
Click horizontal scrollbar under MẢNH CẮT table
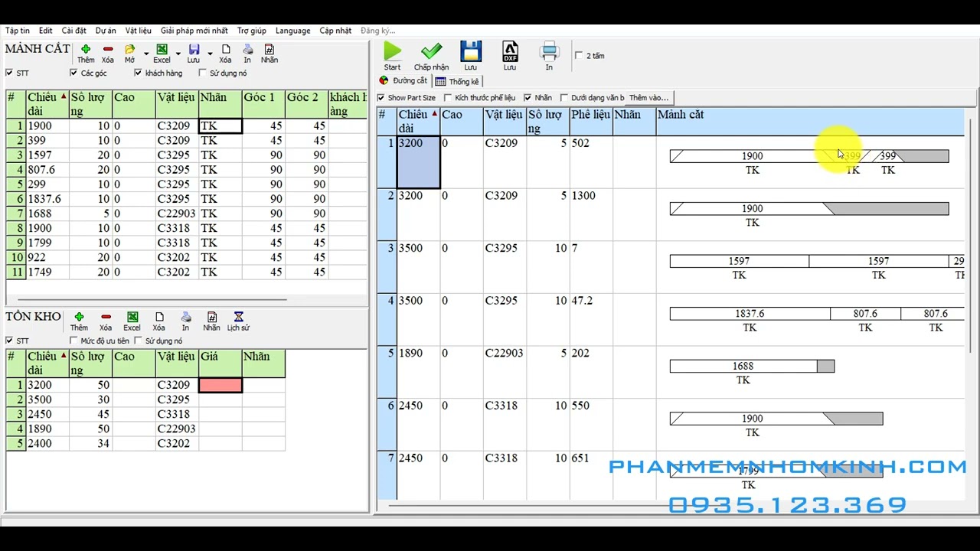click(x=152, y=300)
